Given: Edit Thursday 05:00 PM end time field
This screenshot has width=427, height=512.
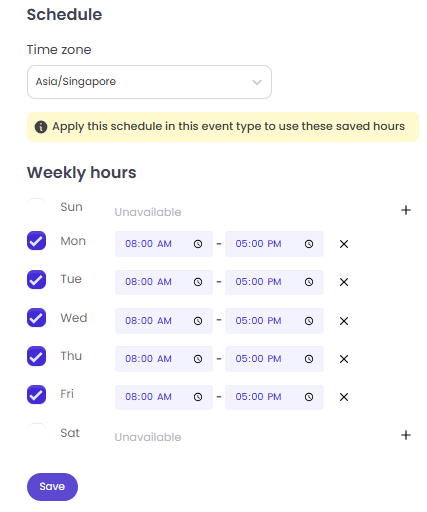Looking at the screenshot, I should [274, 359].
